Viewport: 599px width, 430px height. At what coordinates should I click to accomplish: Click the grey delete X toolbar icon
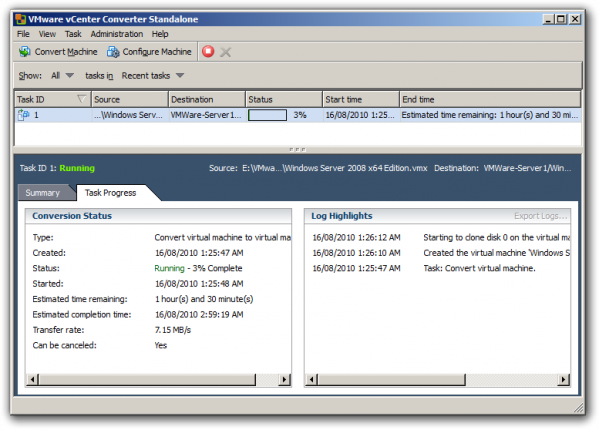point(225,52)
